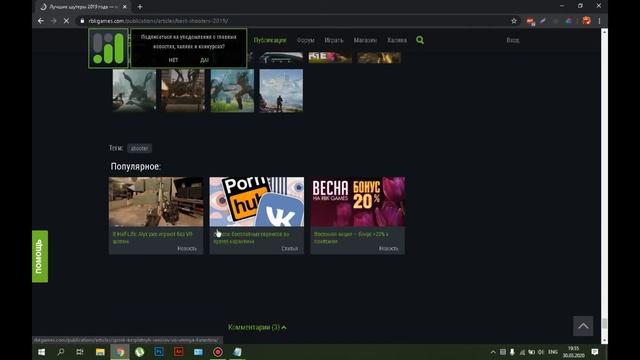Viewport: 640px width, 360px height.
Task: Select the Лучшие шутеры 2019 browser tab
Action: 84,7
